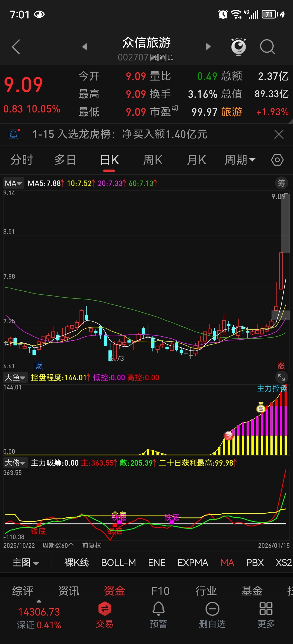The height and width of the screenshot is (644, 293).
Task: Tap the 金底 marker in 大佬 chart
Action: 119,514
